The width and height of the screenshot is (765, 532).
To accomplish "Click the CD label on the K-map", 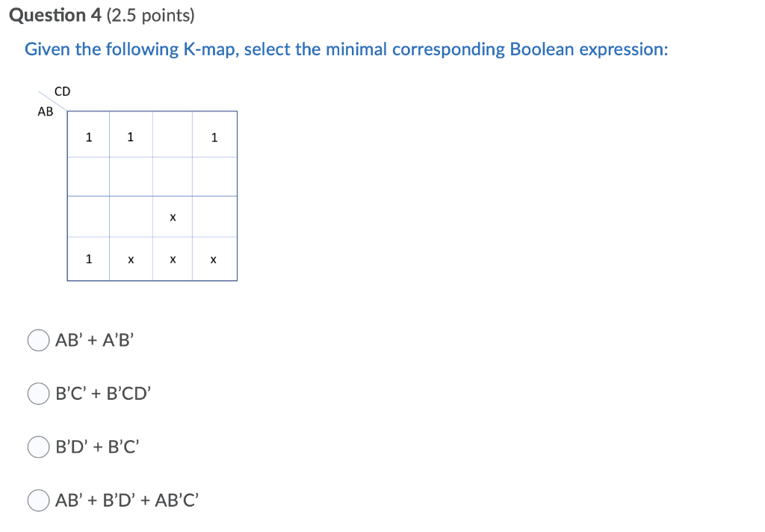I will 62,91.
